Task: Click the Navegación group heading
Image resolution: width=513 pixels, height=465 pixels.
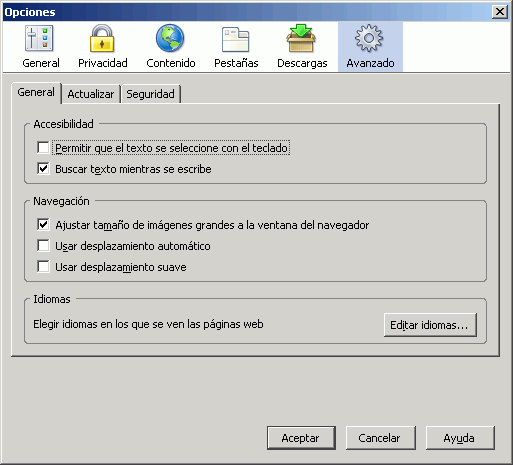Action: (61, 201)
